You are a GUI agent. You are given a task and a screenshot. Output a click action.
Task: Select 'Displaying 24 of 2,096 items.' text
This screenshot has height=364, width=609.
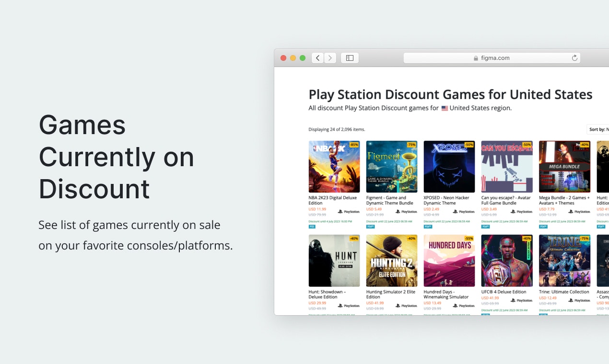click(x=337, y=129)
